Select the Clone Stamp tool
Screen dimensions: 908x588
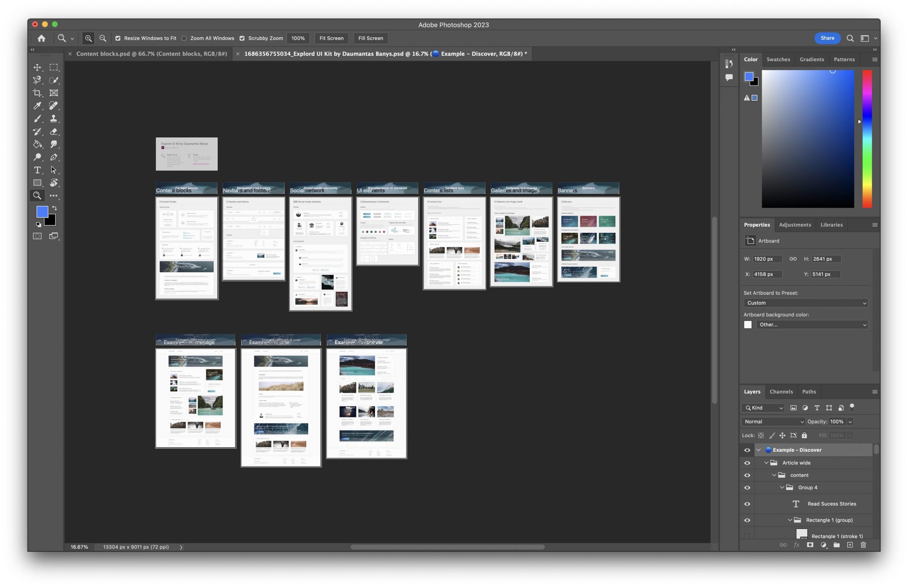tap(54, 118)
